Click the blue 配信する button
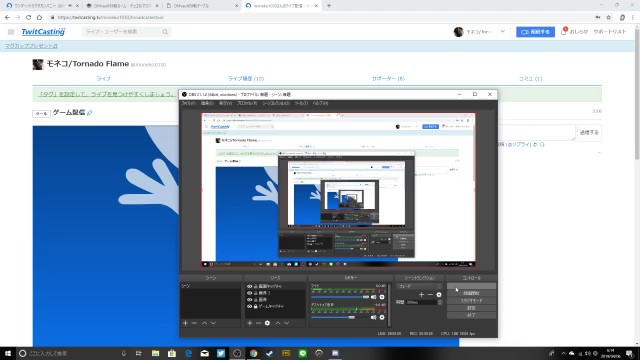Image resolution: width=640 pixels, height=360 pixels. point(535,32)
